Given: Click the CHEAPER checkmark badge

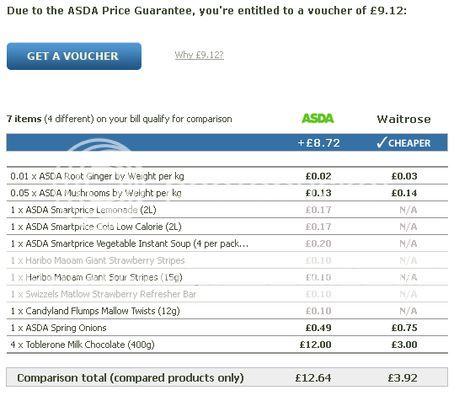Looking at the screenshot, I should (x=403, y=143).
